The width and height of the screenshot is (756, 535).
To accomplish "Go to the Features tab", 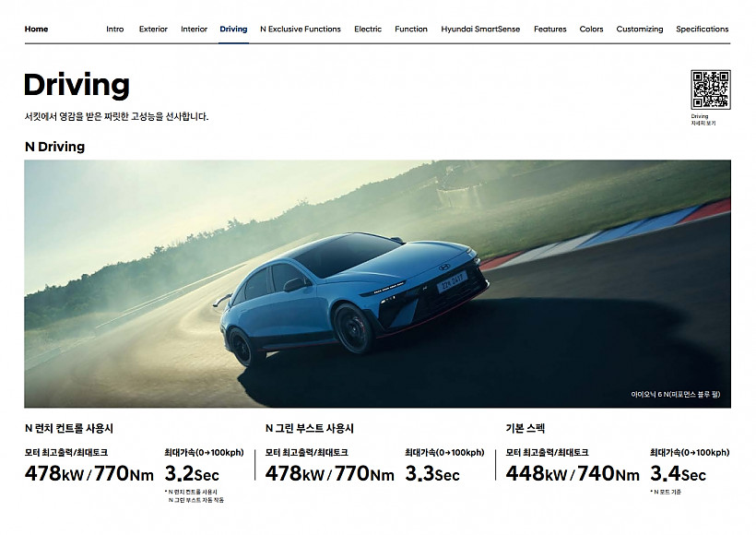I will tap(550, 29).
